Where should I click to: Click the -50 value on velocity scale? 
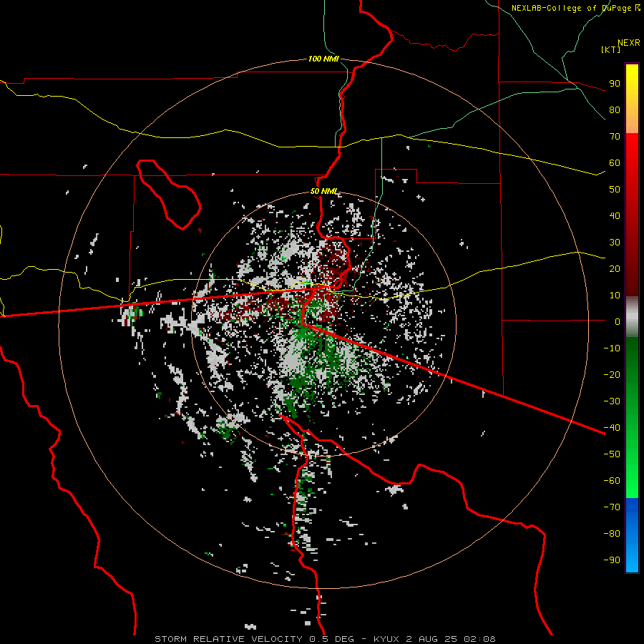[612, 454]
